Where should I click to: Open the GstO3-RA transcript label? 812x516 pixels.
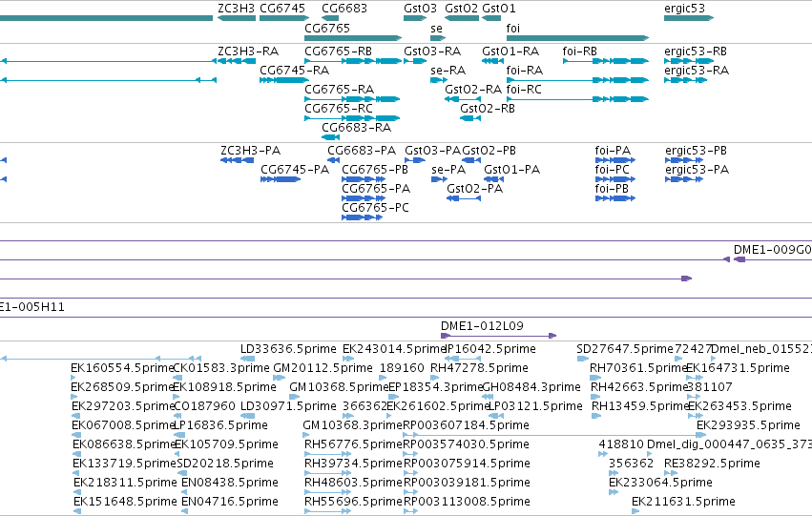point(432,52)
